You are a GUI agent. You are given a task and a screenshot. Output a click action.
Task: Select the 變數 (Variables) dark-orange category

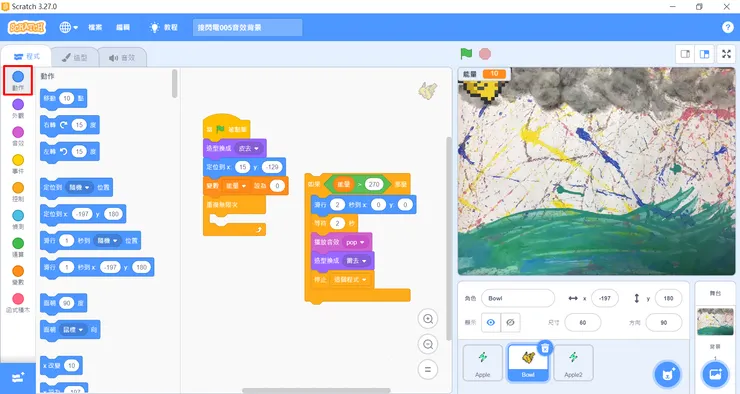click(x=18, y=275)
